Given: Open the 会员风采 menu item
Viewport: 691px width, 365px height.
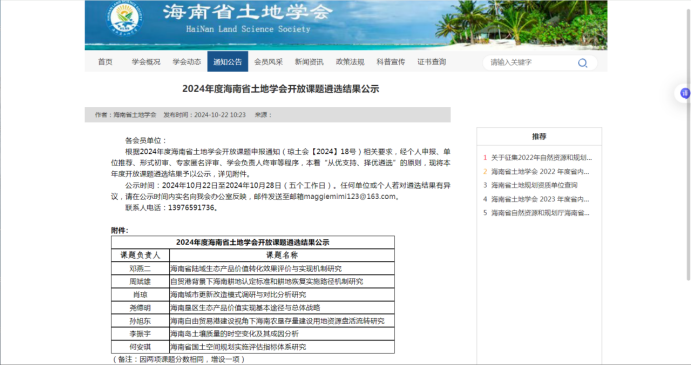Looking at the screenshot, I should [x=268, y=62].
